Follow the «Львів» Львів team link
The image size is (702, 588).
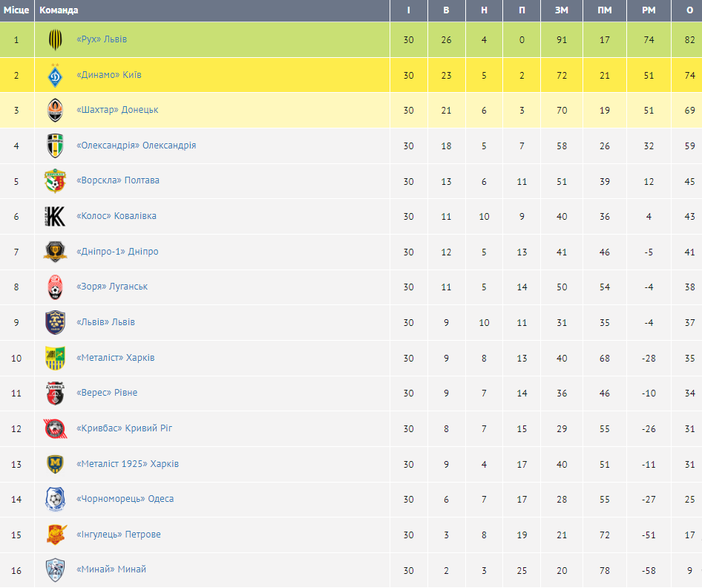105,322
